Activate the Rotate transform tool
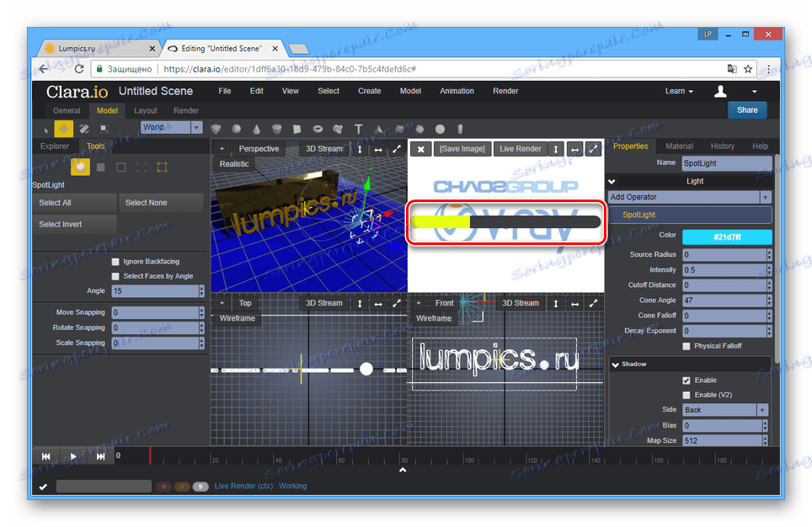Viewport: 812px width, 527px height. pos(84,129)
